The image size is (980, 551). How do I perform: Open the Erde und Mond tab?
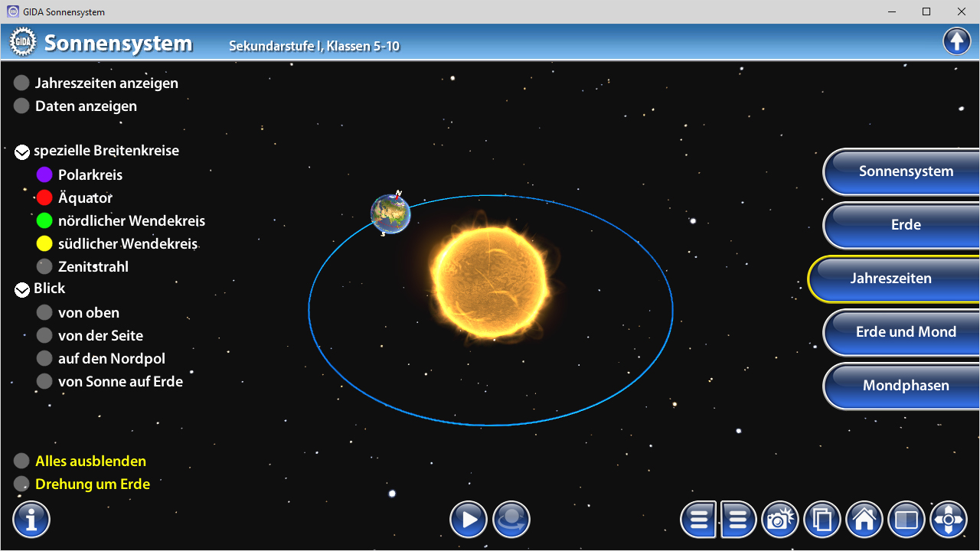click(x=905, y=332)
